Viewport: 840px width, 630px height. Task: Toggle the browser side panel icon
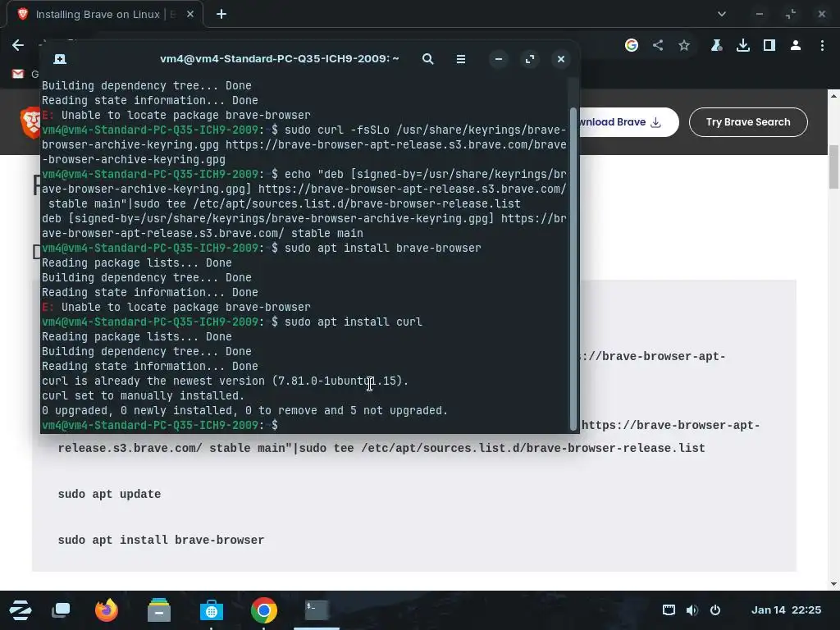[769, 45]
